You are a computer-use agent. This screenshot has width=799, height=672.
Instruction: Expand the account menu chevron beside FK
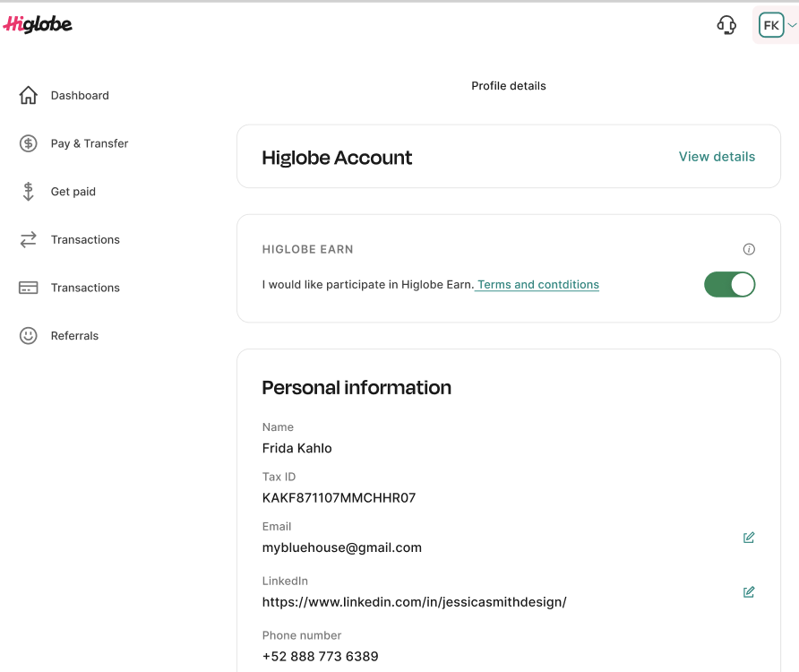[792, 25]
